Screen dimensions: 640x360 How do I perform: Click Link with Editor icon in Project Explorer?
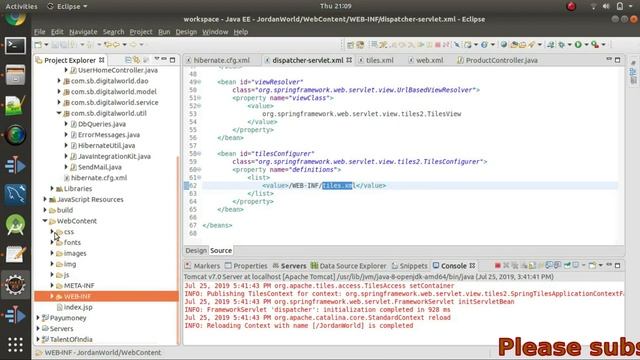click(x=136, y=60)
